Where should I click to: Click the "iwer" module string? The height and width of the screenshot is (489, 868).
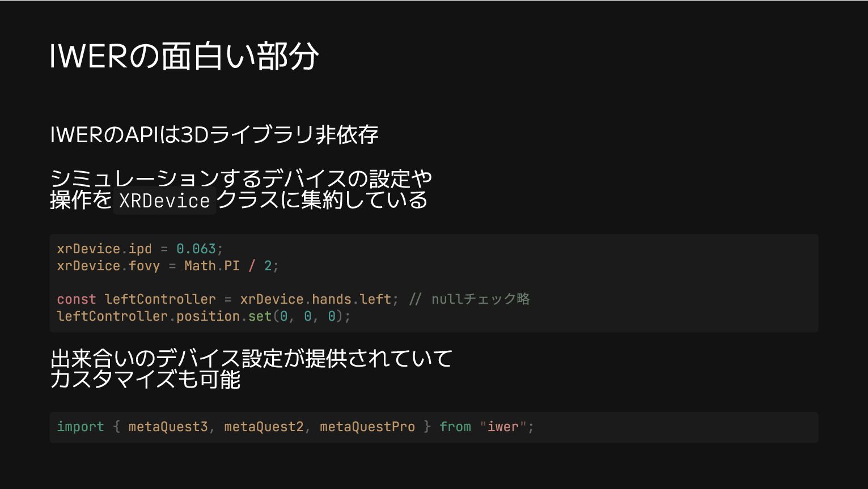(503, 427)
